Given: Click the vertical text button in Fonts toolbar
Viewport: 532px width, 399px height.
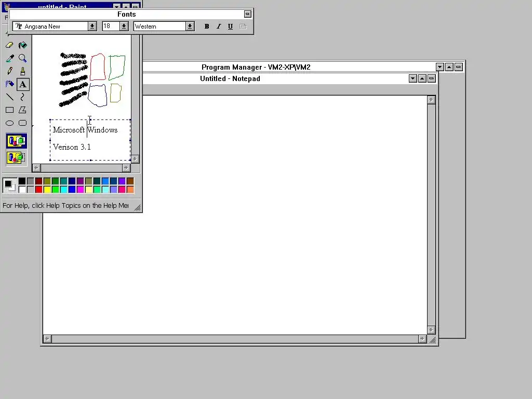Looking at the screenshot, I should pyautogui.click(x=243, y=26).
